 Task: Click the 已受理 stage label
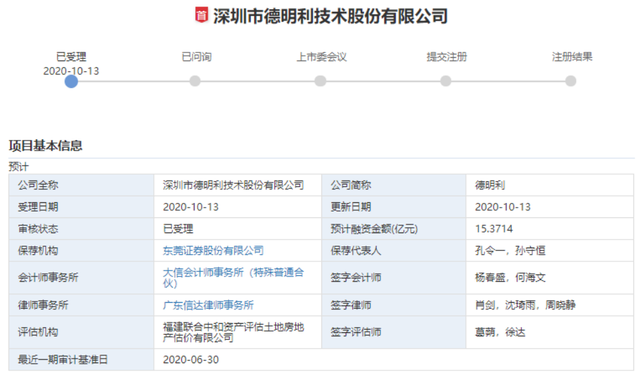pos(71,57)
